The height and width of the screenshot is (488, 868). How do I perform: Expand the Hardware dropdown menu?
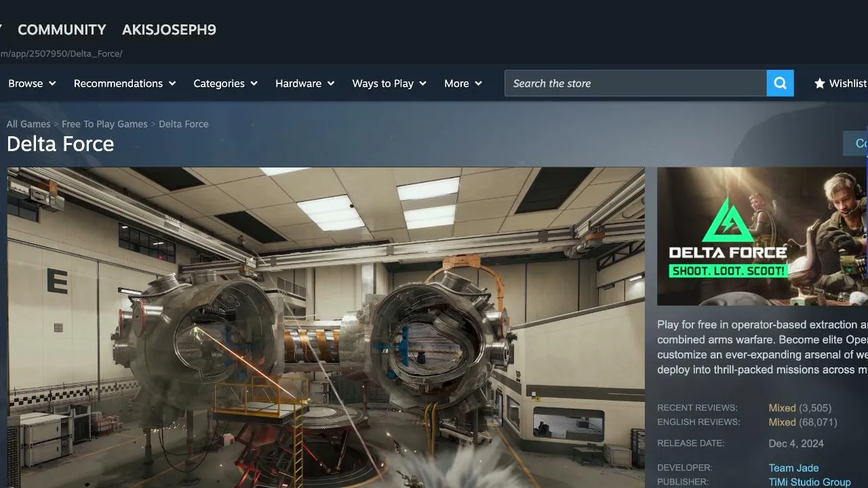(x=305, y=83)
